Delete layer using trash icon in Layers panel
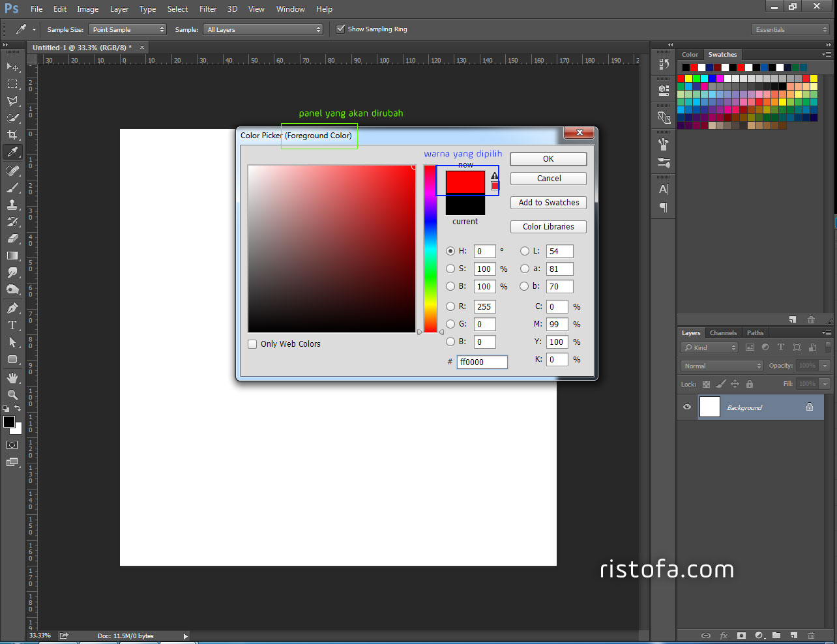837x644 pixels. coord(811,635)
